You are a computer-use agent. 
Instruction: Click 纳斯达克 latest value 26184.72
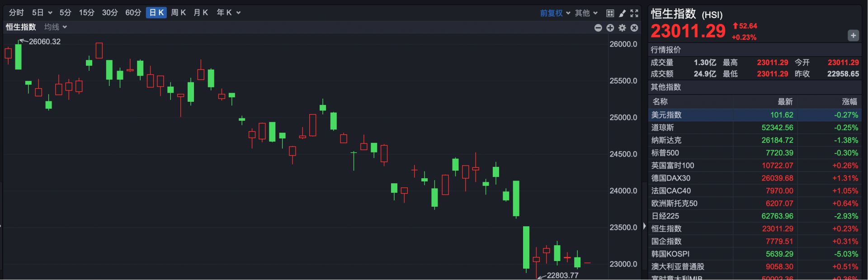pos(777,140)
